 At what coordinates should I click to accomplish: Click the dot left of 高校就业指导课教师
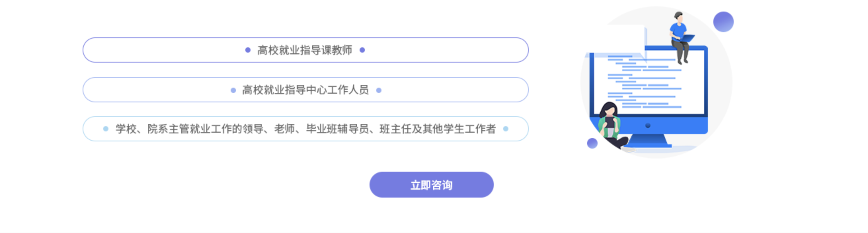coord(248,50)
